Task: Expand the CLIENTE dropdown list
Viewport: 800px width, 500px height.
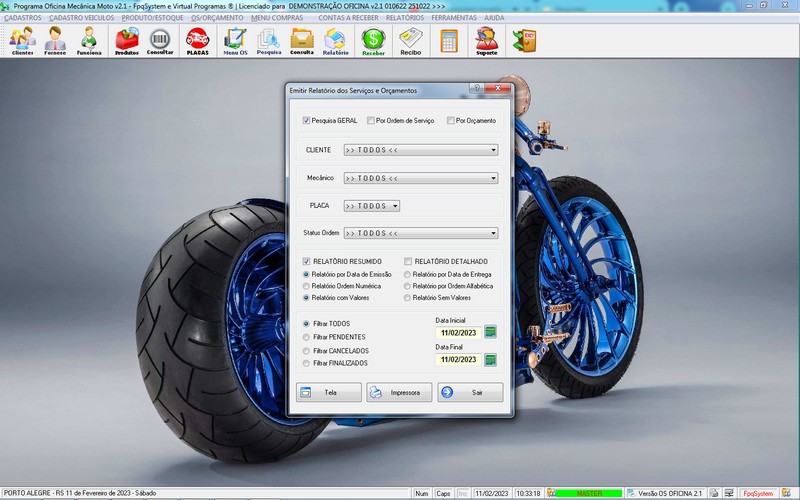Action: click(493, 150)
